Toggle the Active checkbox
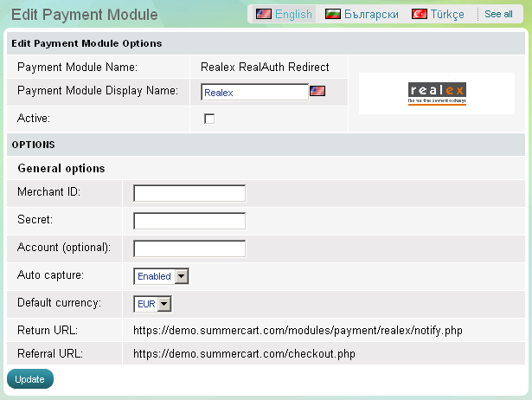Screen dimensions: 532x400 coord(209,119)
